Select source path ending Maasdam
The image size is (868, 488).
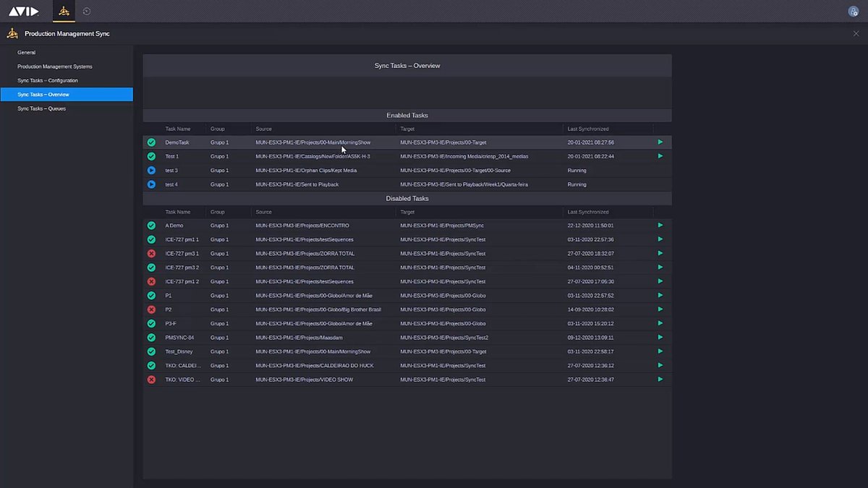(299, 338)
